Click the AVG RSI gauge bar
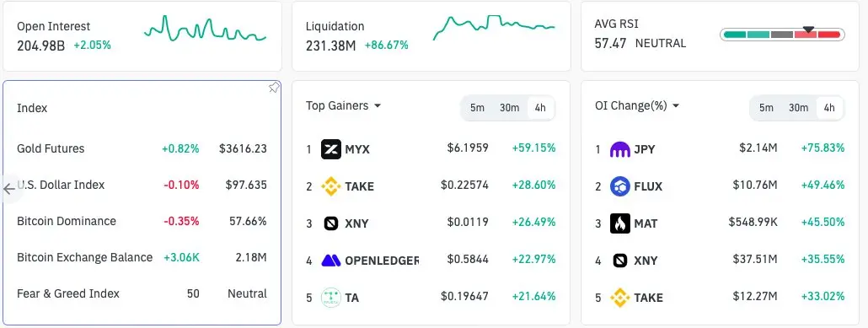This screenshot has width=868, height=328. coord(782,35)
